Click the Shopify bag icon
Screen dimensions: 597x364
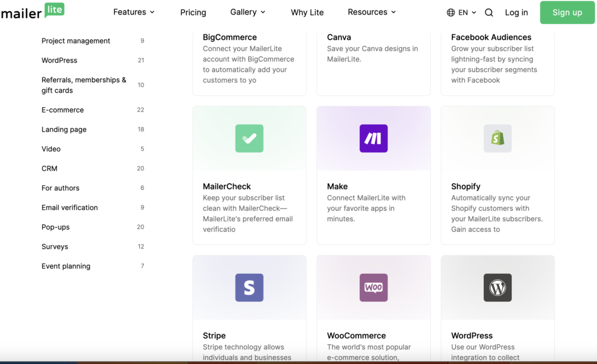point(497,139)
